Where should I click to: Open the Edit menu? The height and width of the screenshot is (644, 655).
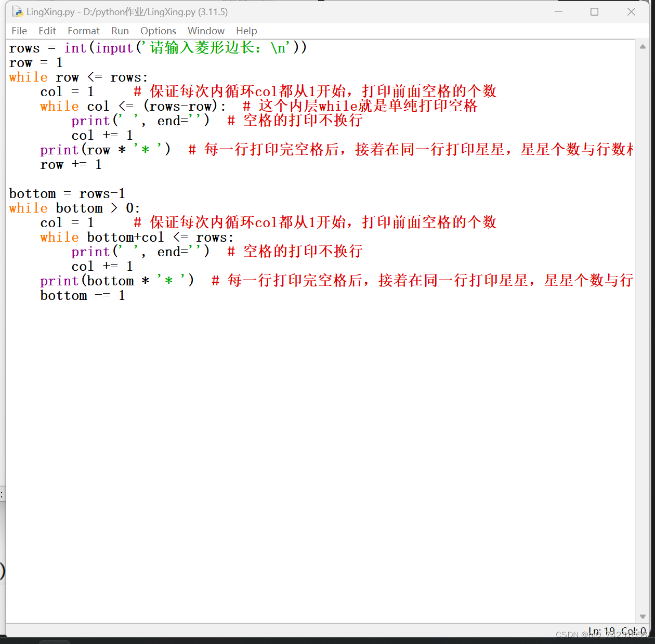[47, 31]
